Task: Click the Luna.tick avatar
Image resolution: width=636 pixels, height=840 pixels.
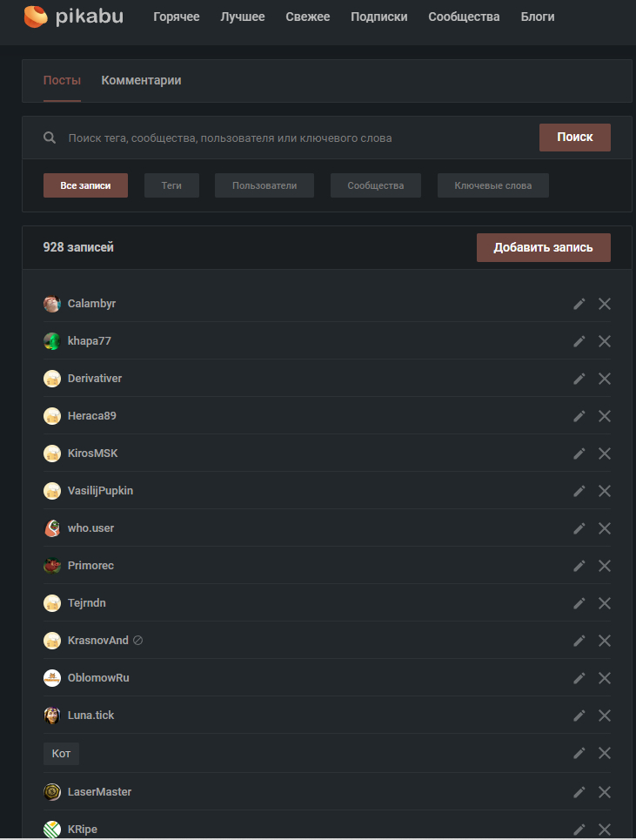Action: coord(52,716)
